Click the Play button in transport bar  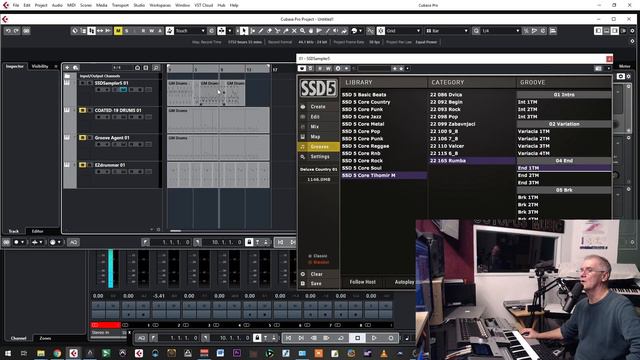point(374,338)
